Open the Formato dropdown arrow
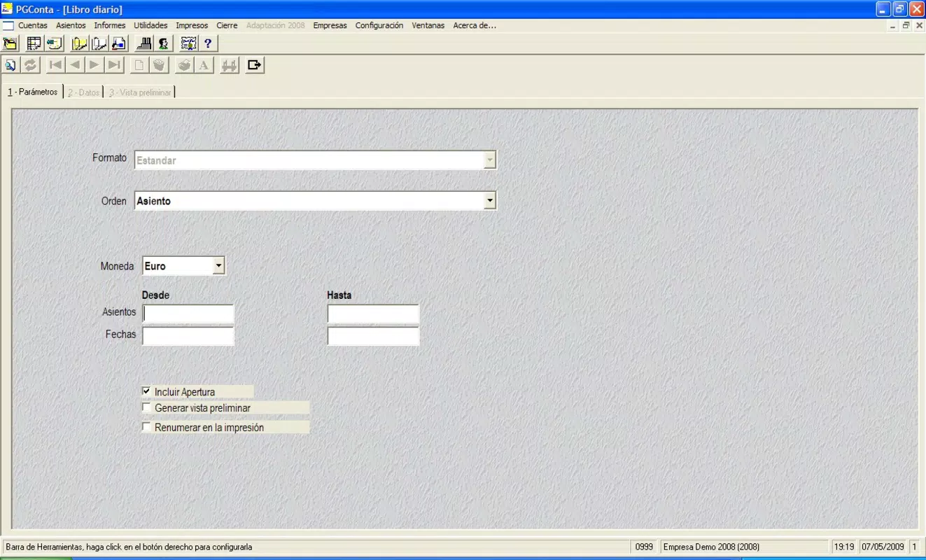Screen dimensions: 926x560 coord(489,160)
